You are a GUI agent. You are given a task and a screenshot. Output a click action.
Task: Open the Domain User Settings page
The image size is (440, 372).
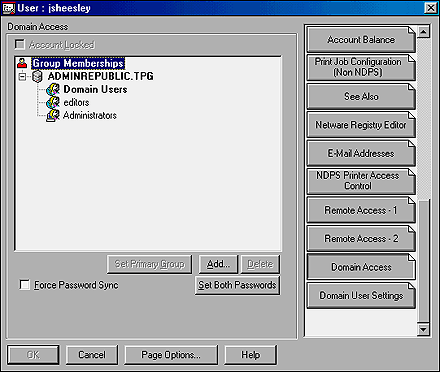tap(361, 296)
